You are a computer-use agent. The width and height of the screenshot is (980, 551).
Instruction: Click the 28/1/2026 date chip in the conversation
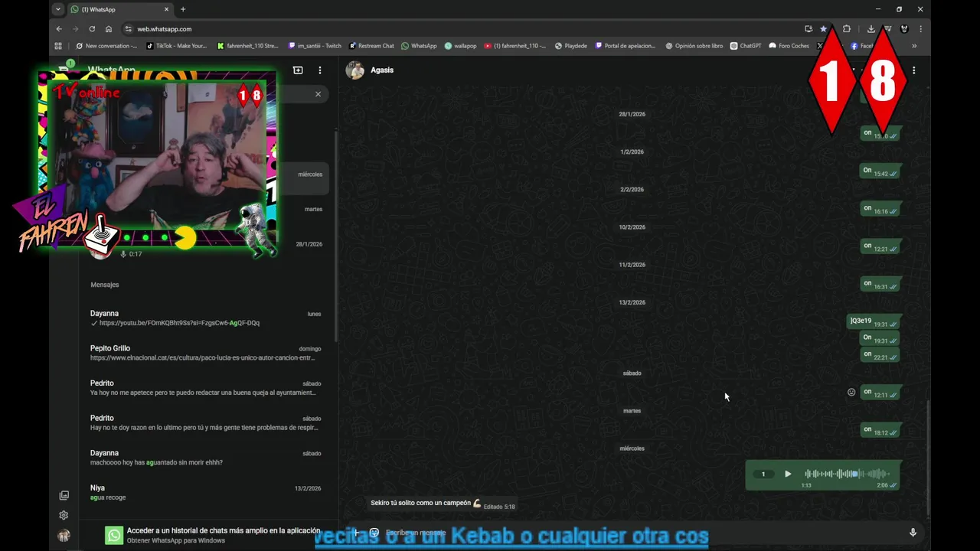point(632,114)
